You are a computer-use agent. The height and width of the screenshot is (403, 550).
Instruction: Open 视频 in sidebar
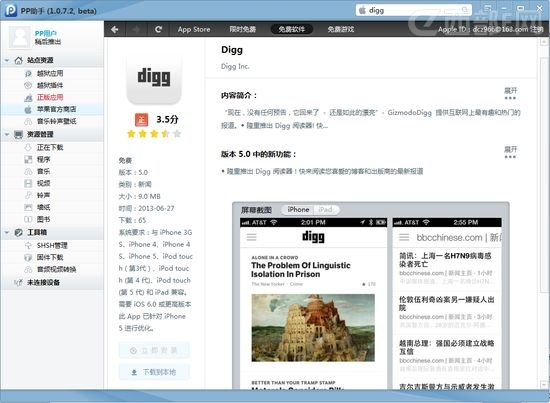point(43,183)
